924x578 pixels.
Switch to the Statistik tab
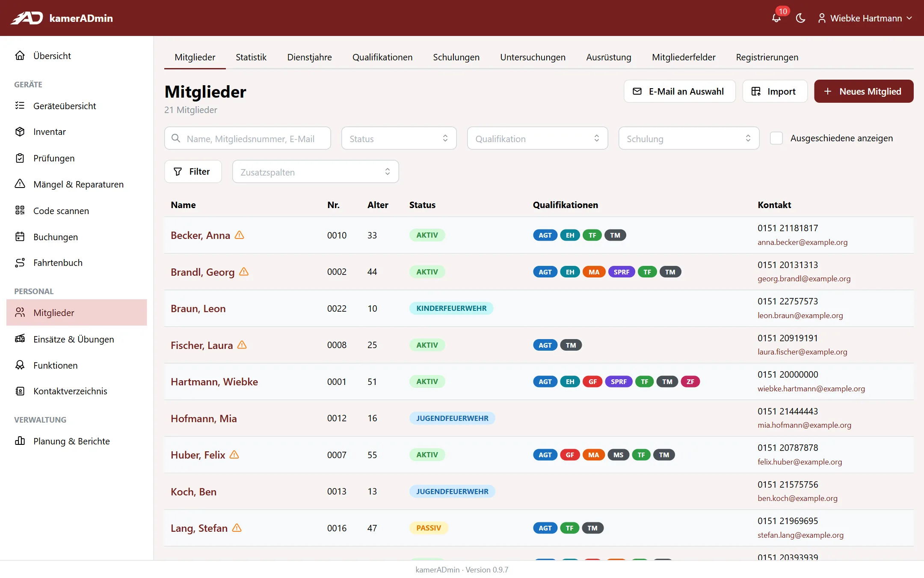[x=251, y=57]
